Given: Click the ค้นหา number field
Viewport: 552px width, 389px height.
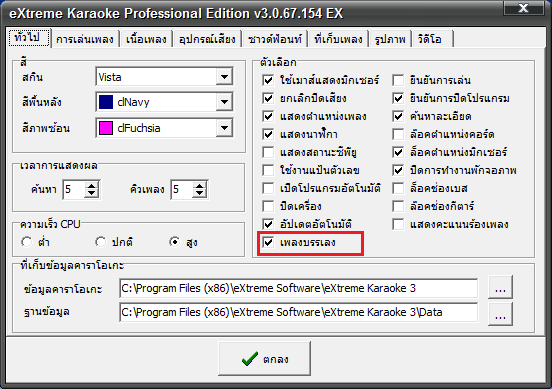Looking at the screenshot, I should 74,189.
